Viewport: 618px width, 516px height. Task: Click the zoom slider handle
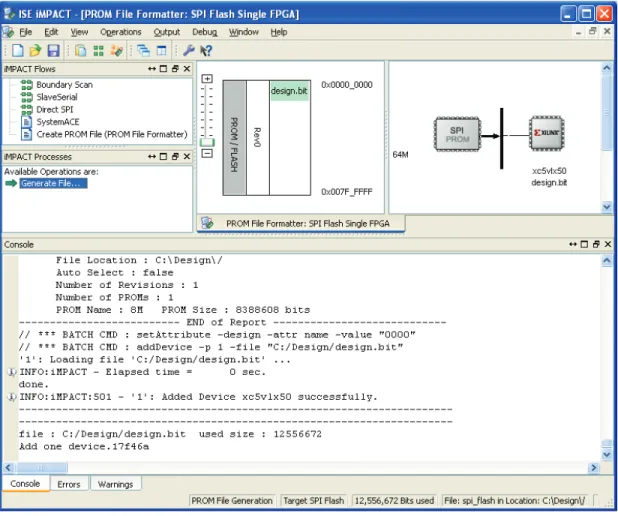pyautogui.click(x=207, y=142)
